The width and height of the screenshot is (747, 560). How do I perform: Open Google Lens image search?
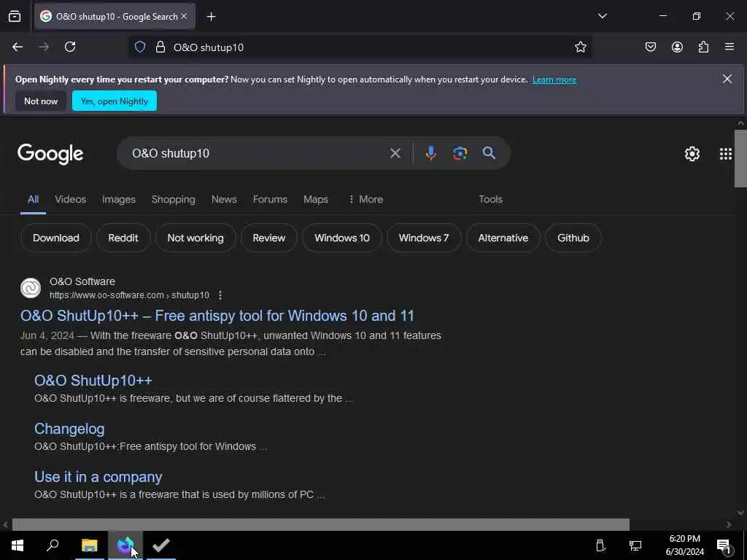pyautogui.click(x=460, y=153)
